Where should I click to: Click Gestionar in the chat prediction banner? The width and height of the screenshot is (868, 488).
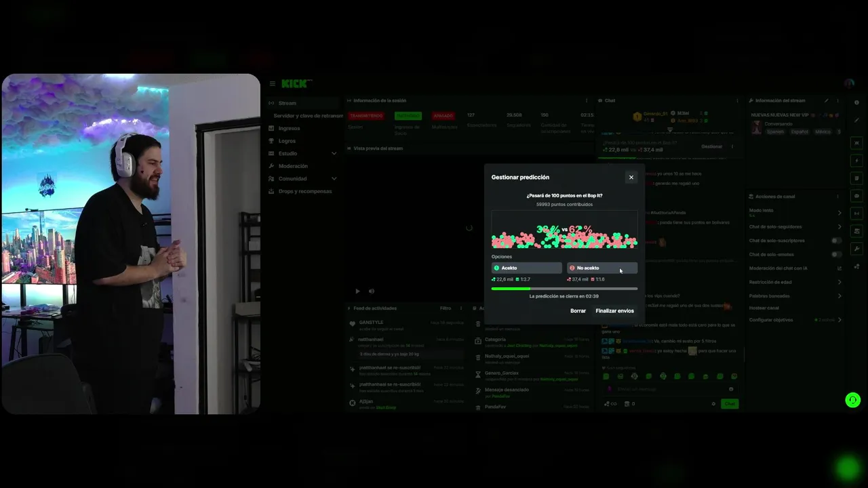[x=711, y=146]
